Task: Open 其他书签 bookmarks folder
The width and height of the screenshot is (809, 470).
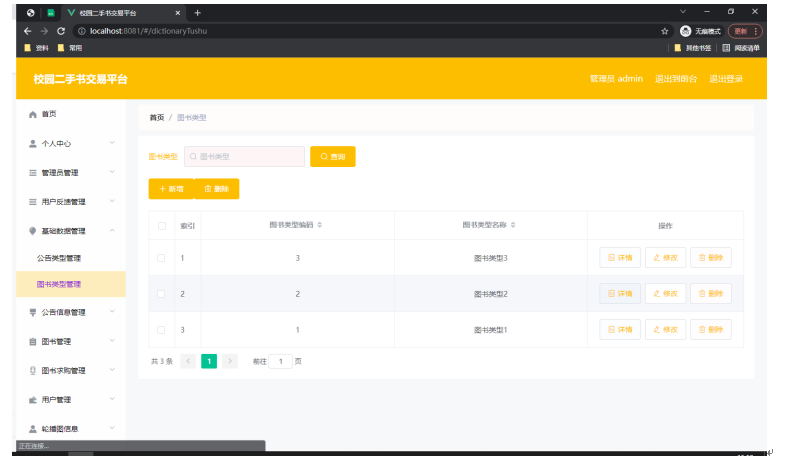Action: click(x=693, y=48)
